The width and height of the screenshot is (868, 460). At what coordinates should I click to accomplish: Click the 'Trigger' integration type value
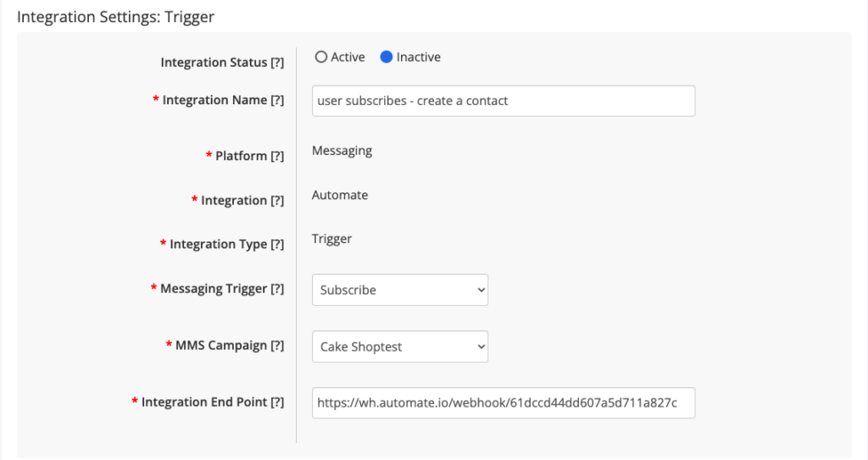(x=331, y=239)
